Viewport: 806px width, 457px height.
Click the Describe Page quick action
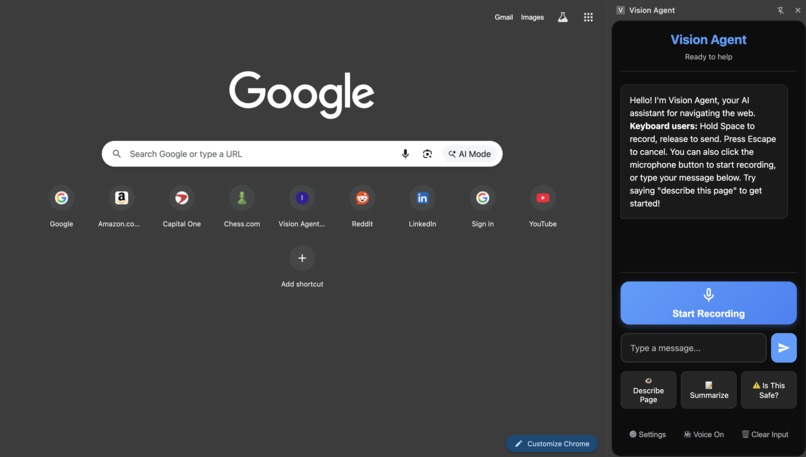[x=648, y=390]
